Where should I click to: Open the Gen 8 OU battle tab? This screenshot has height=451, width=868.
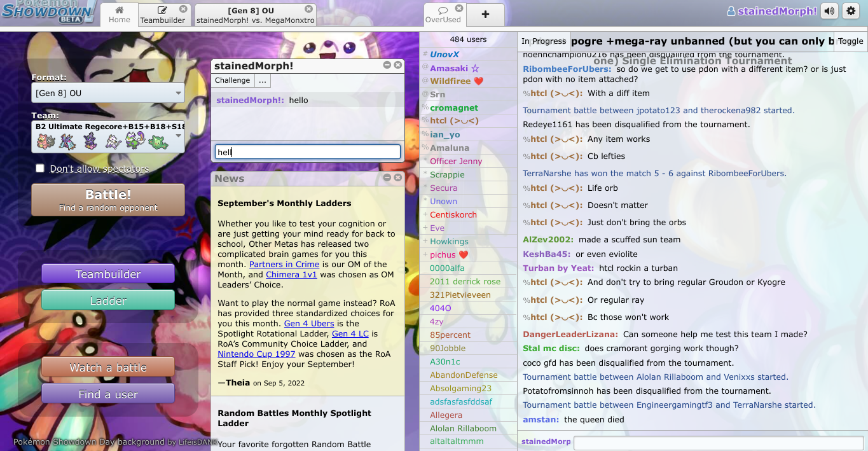click(x=254, y=15)
